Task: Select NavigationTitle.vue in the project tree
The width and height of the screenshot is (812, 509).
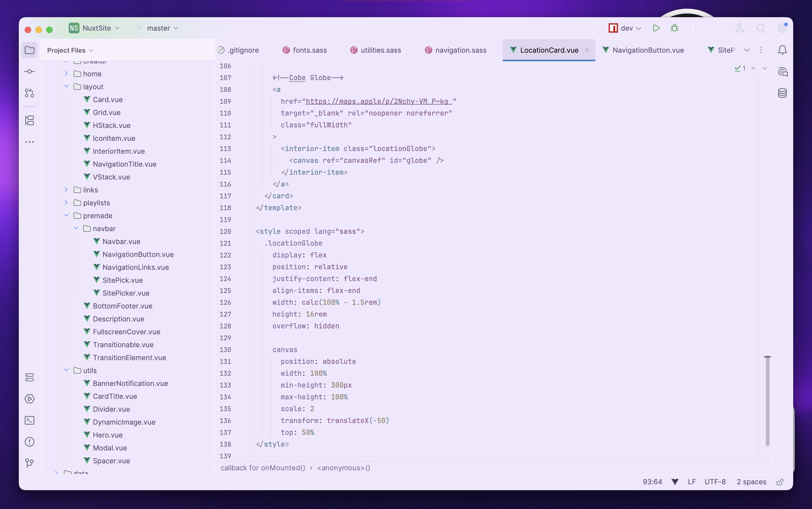Action: click(x=124, y=164)
